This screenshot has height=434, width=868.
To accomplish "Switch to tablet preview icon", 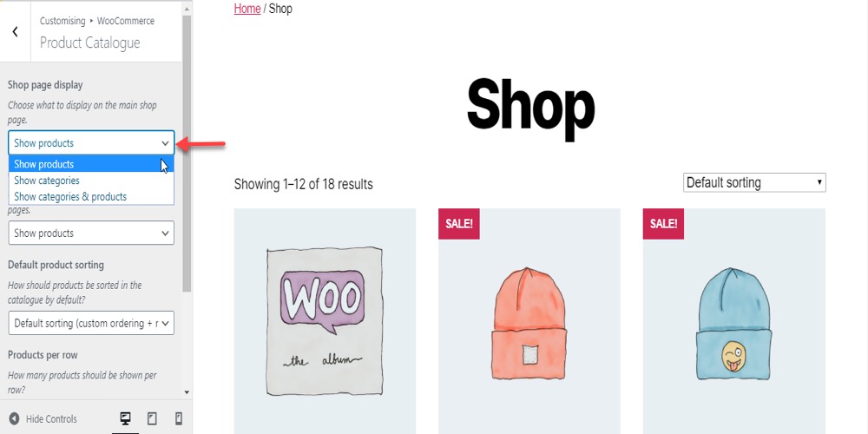I will pos(152,419).
